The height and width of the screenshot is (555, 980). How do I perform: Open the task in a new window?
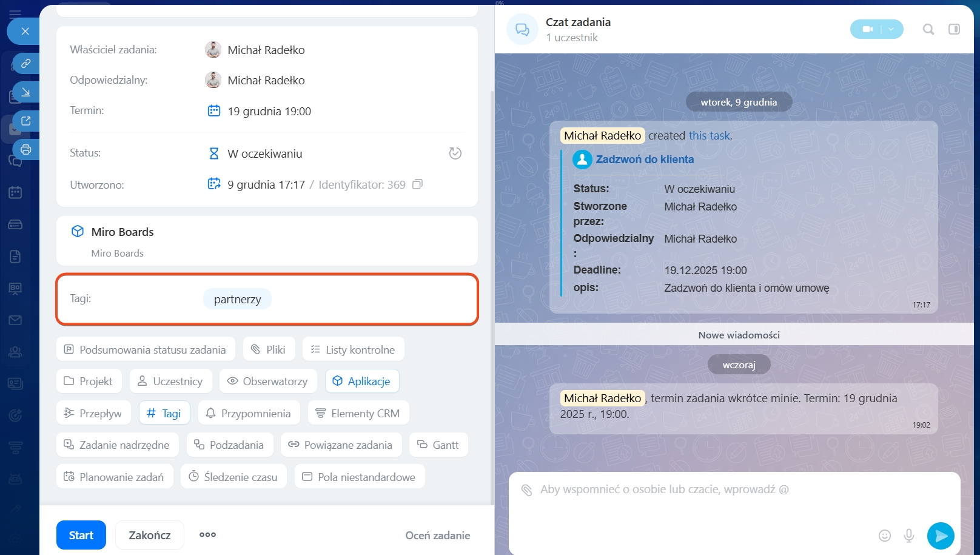tap(26, 121)
